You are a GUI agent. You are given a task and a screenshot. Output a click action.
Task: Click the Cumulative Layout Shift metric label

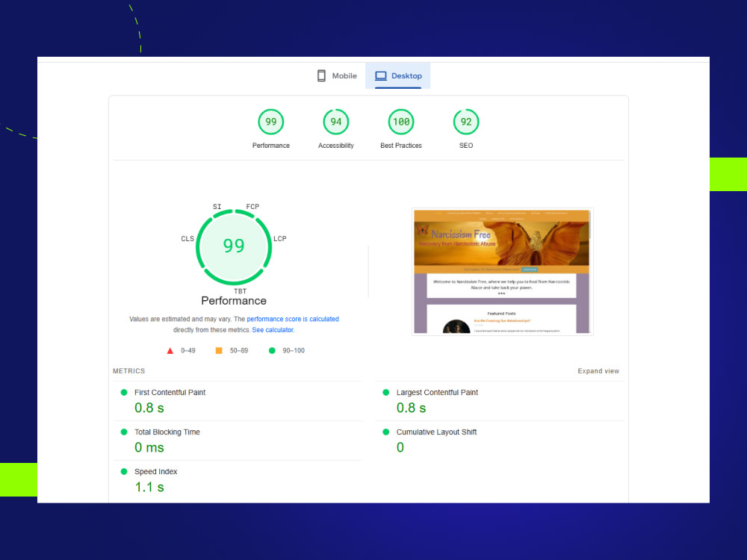[436, 432]
